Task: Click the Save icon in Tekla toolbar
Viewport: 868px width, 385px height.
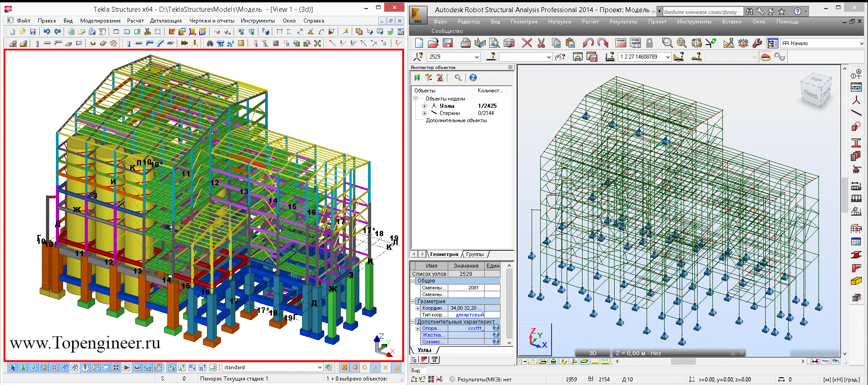Action: [32, 32]
